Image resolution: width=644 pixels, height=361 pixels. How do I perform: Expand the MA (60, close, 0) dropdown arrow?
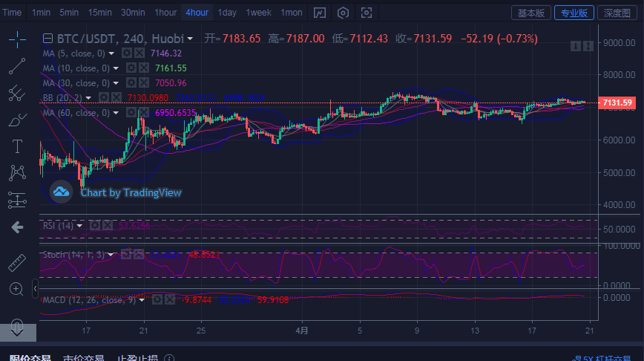tap(116, 113)
